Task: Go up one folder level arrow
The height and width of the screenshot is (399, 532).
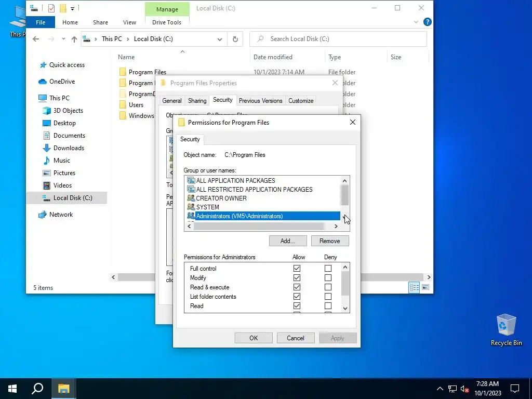Action: pos(74,39)
